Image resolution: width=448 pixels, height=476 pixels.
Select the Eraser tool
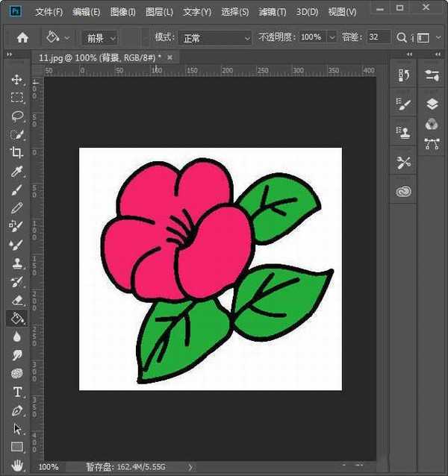[x=16, y=301]
